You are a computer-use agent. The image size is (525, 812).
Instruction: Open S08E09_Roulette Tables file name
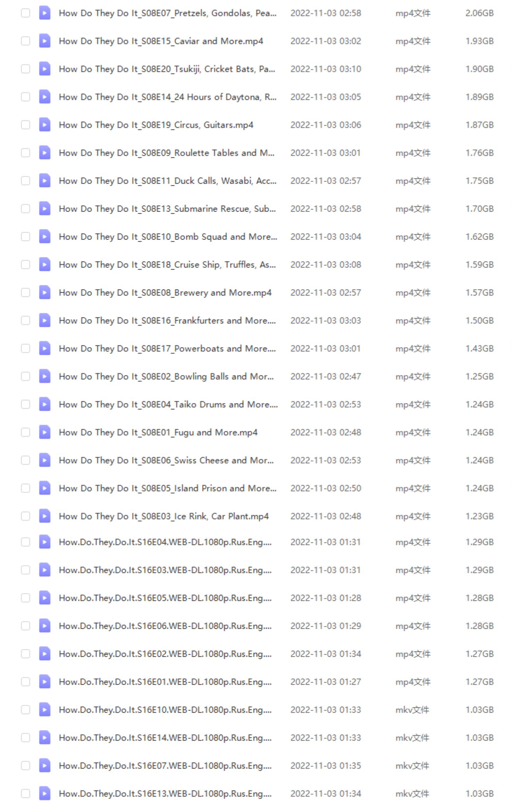pos(167,153)
